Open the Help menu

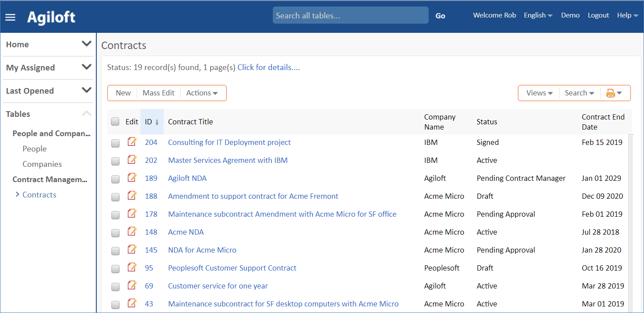coord(627,15)
